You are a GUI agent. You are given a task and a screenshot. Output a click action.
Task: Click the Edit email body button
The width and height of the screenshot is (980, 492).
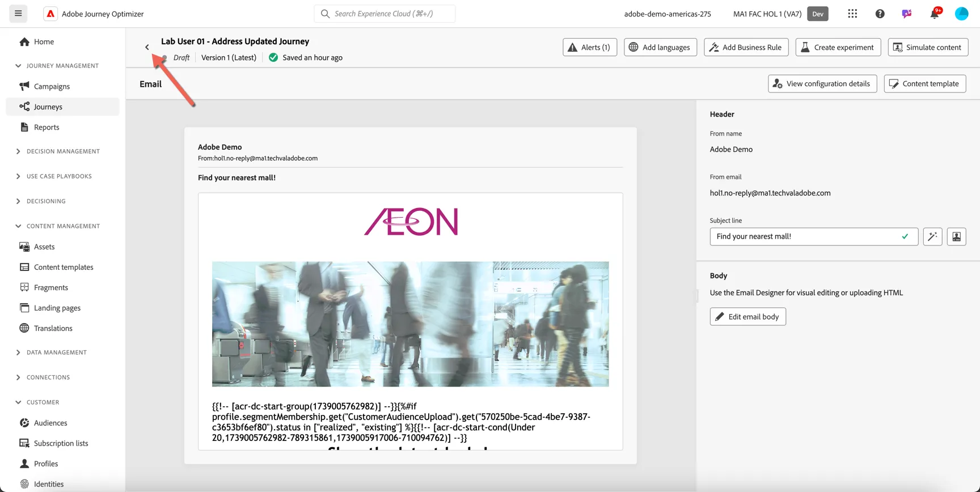point(747,316)
